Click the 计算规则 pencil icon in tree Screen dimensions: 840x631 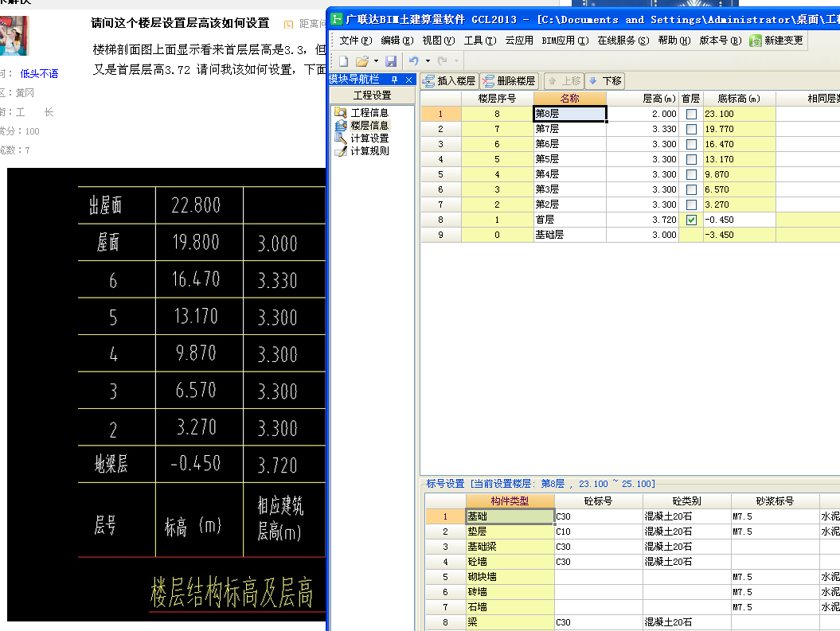point(341,151)
